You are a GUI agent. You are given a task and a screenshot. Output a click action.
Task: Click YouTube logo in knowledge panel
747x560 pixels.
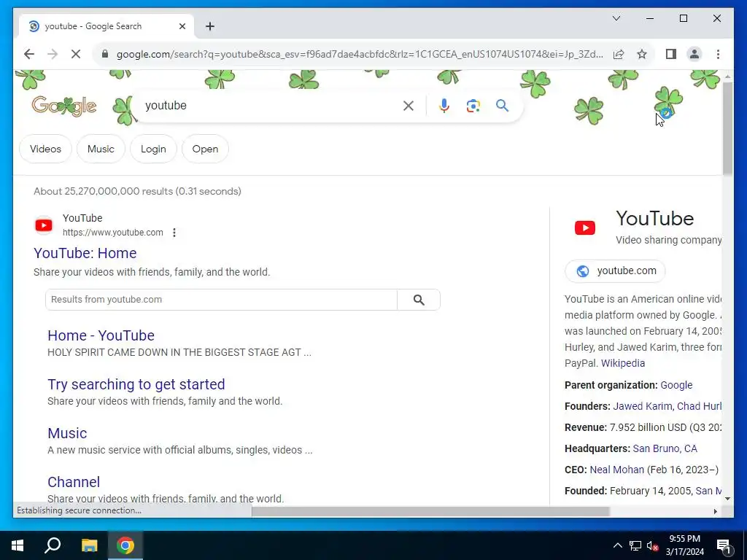tap(585, 227)
